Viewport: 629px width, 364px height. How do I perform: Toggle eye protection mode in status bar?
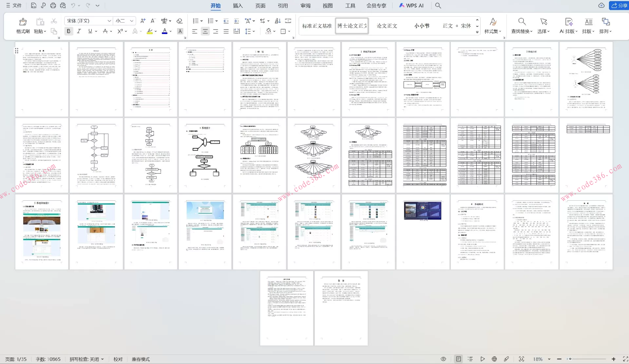[x=443, y=359]
